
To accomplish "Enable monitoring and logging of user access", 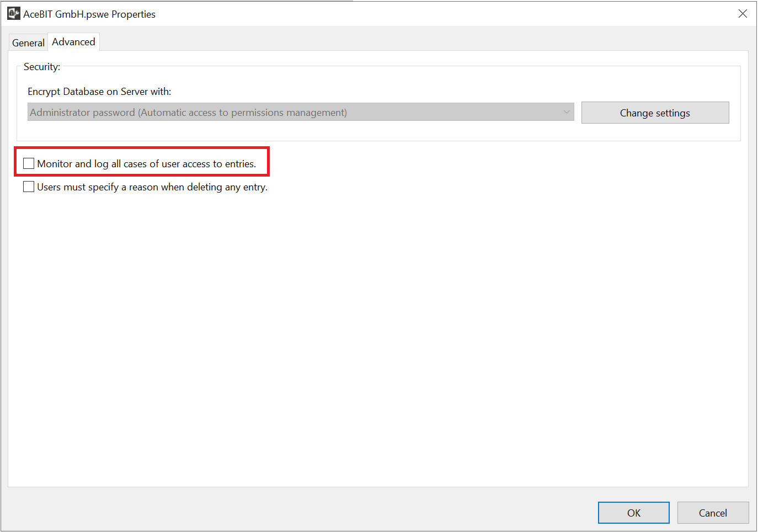I will [x=29, y=163].
